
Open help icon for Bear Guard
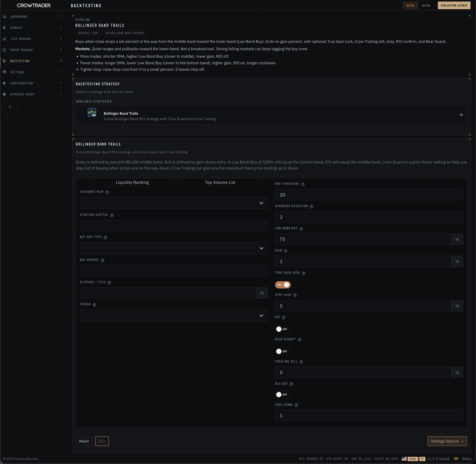coord(300,340)
